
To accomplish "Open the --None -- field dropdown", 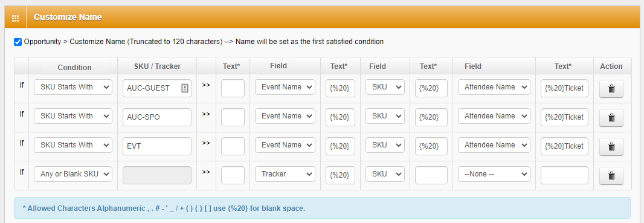I will (x=494, y=174).
